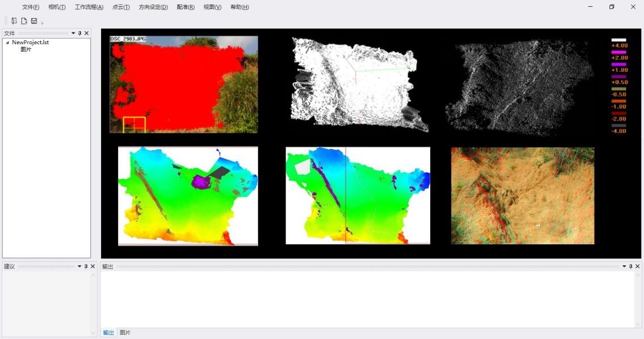
Task: Close the 建议 panel
Action: pyautogui.click(x=92, y=266)
